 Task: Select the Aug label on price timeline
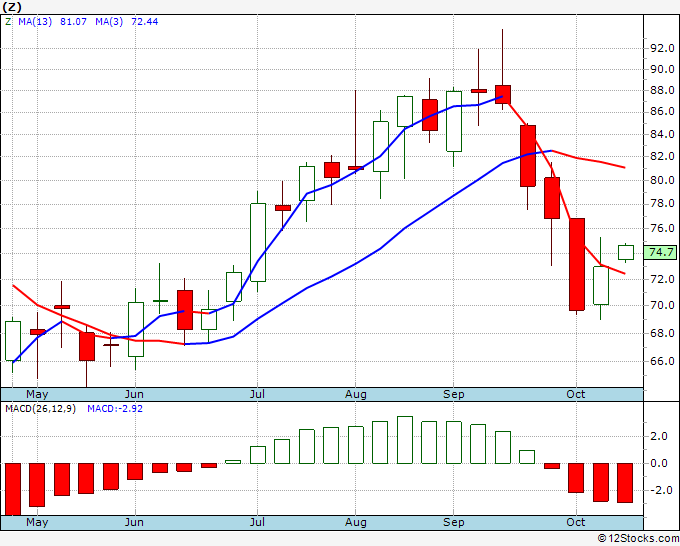[x=356, y=394]
